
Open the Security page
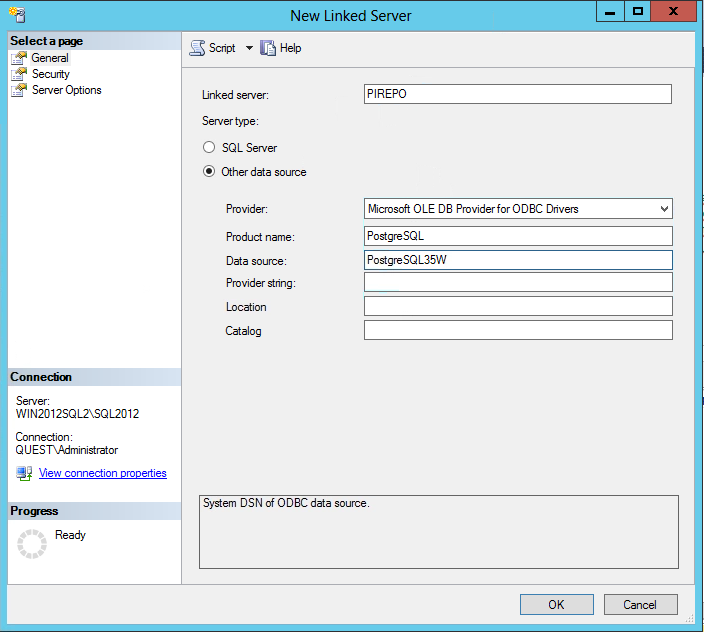[x=50, y=74]
